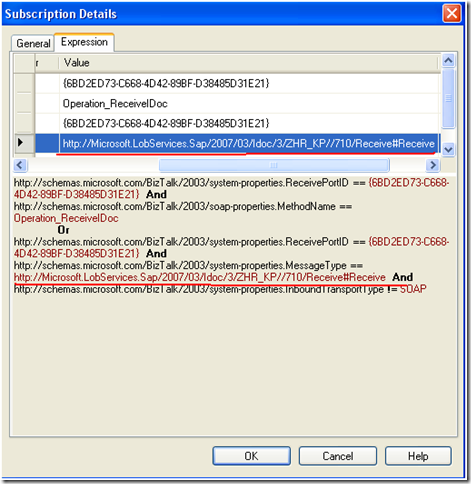This screenshot has height=484, width=471.
Task: Click red Operation_ReceiveIDoc text in expression
Action: coord(66,218)
